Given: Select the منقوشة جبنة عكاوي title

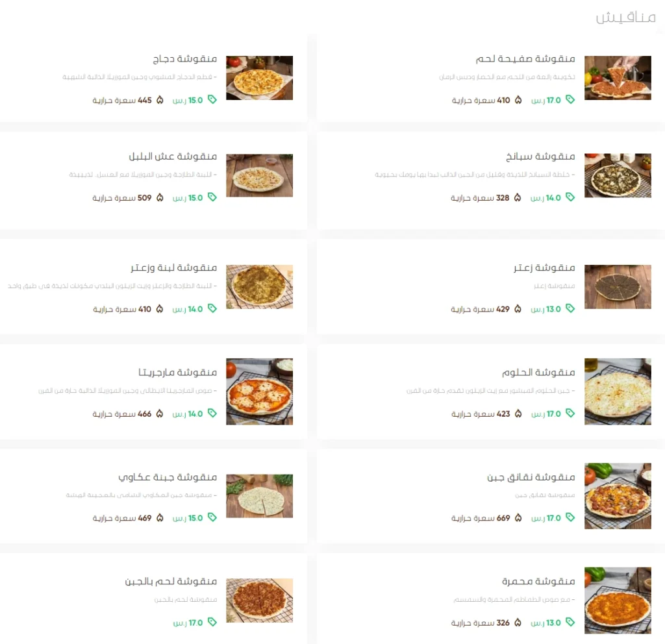Looking at the screenshot, I should point(168,477).
